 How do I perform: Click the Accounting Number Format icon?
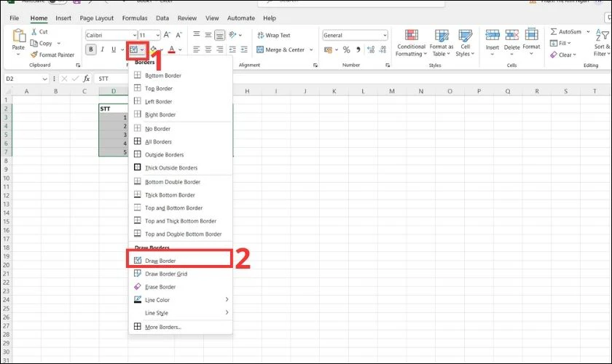tap(328, 50)
